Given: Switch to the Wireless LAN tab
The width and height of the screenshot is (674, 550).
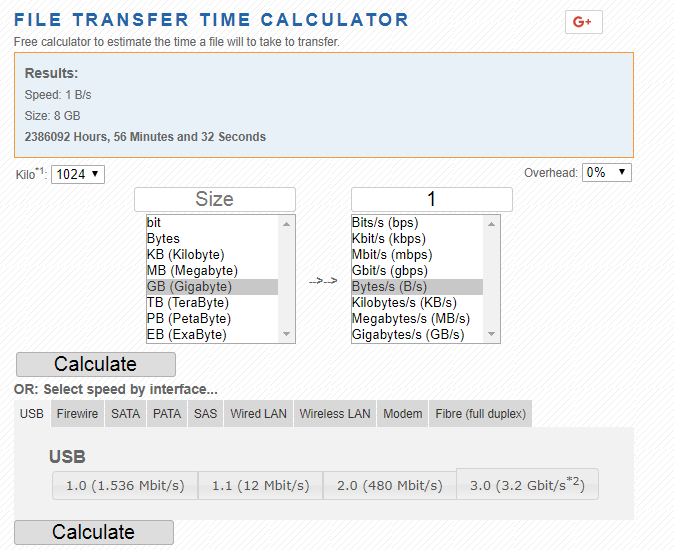Looking at the screenshot, I should click(335, 414).
